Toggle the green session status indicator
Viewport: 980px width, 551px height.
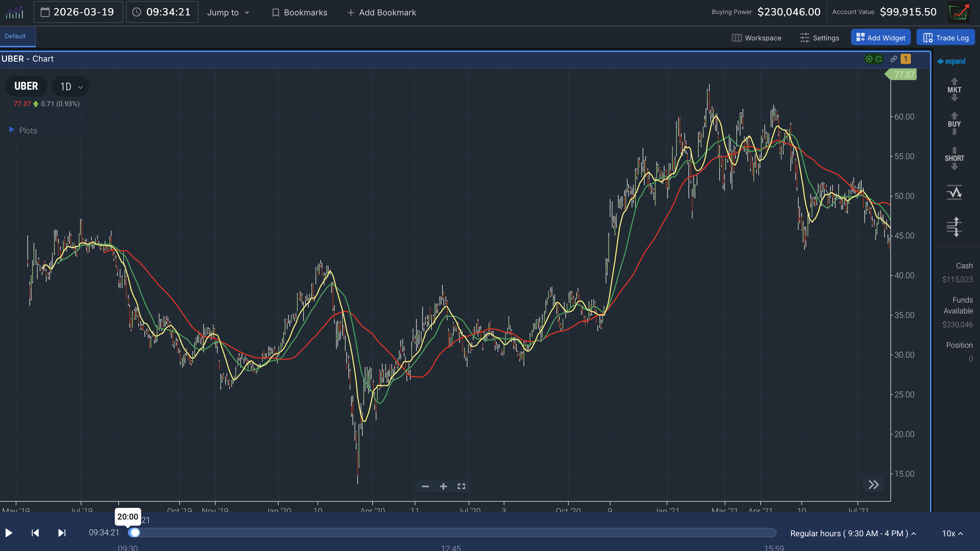[x=869, y=59]
